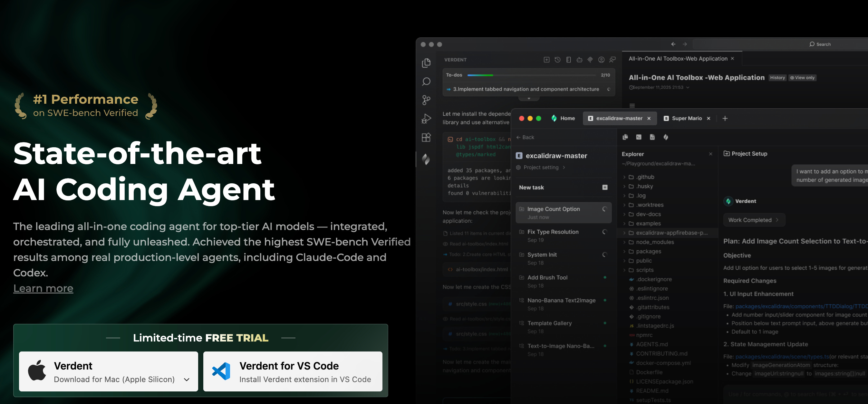Open the Explorer files icon in activity bar
Viewport: 868px width, 404px height.
pyautogui.click(x=426, y=63)
